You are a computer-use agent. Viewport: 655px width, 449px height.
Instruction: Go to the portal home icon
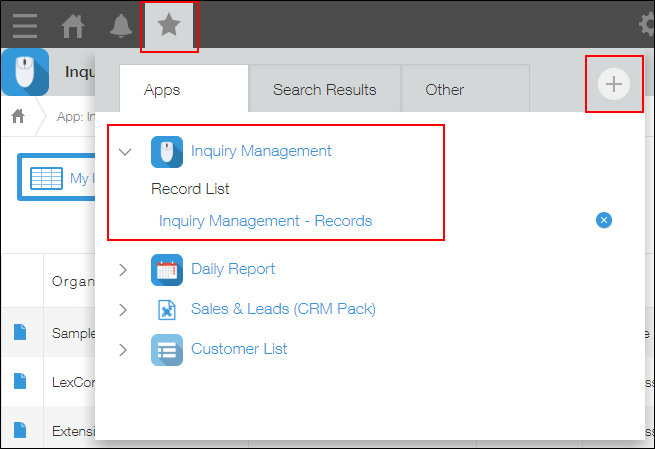click(x=73, y=25)
